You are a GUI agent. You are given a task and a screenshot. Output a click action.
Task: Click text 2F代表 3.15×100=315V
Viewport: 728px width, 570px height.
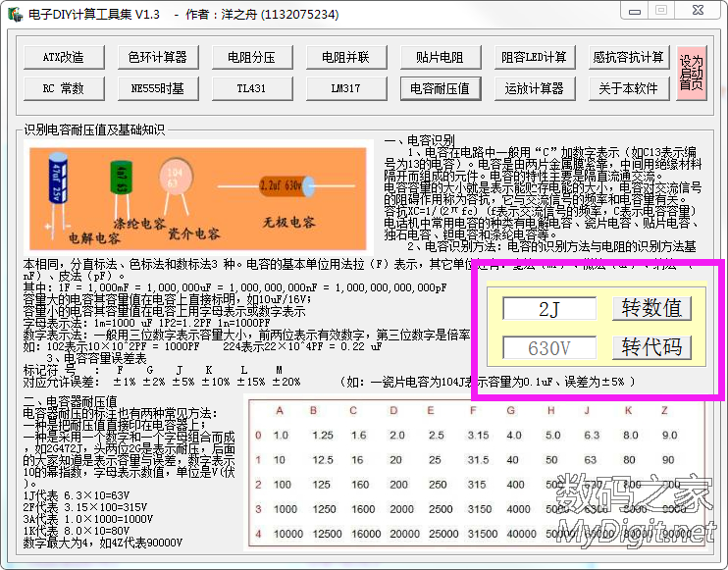85,507
